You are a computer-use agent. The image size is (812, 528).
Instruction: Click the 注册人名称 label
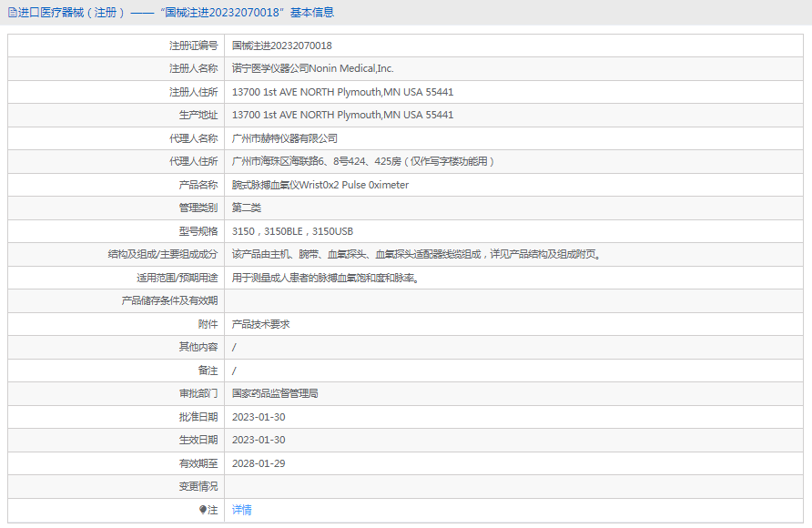tap(194, 68)
